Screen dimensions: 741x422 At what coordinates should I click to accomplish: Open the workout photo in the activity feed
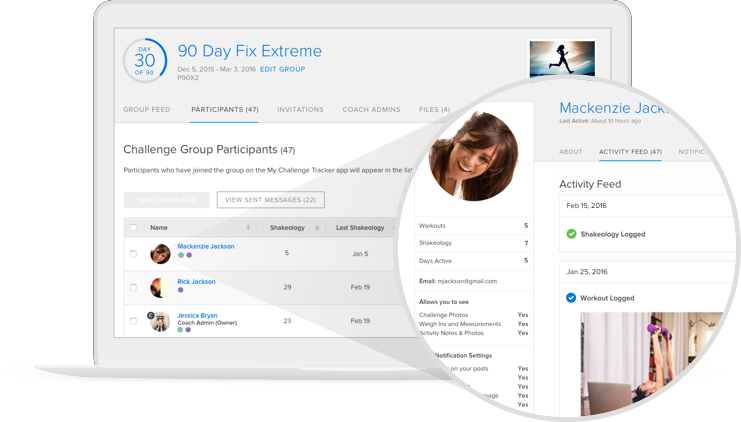651,364
